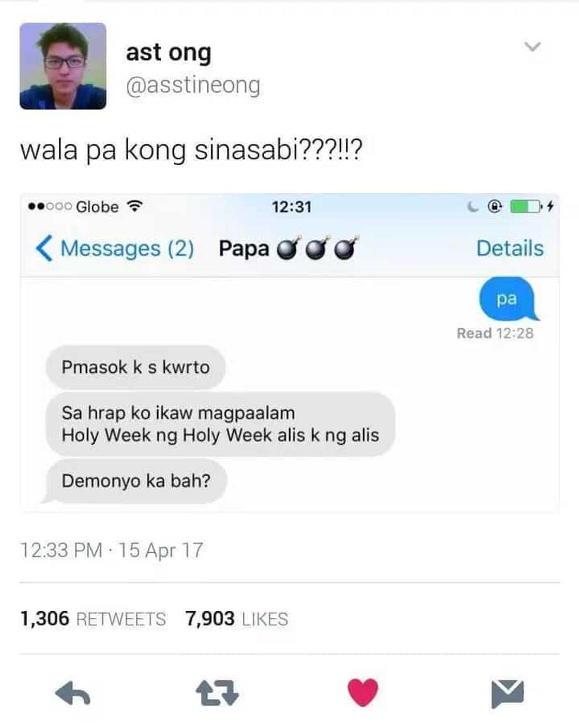Tap the WiFi status icon
The width and height of the screenshot is (579, 728).
(134, 207)
